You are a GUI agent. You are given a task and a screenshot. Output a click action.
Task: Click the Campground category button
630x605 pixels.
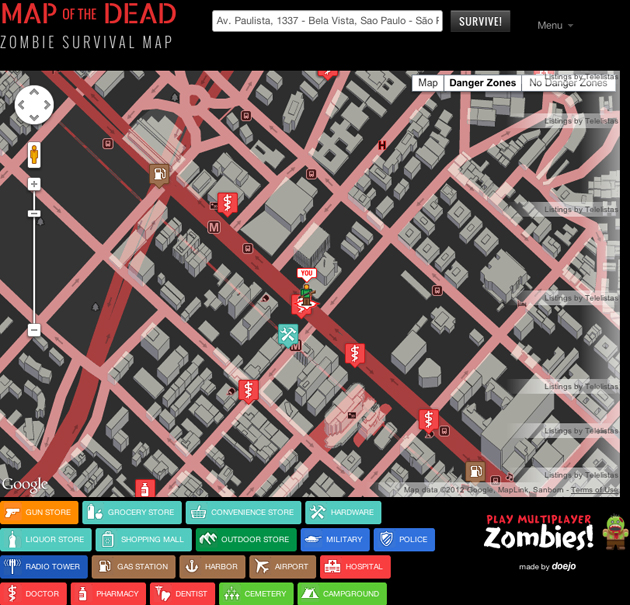(x=342, y=594)
